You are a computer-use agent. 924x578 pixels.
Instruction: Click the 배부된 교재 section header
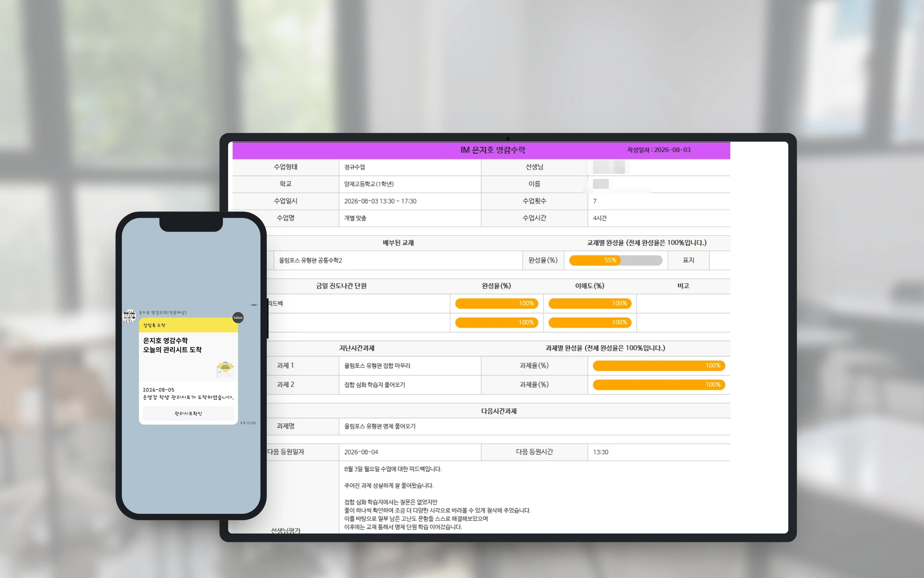(398, 243)
